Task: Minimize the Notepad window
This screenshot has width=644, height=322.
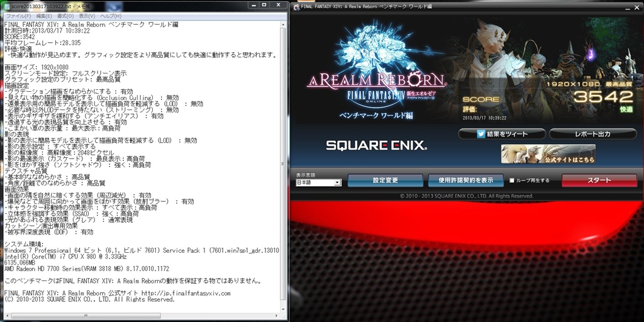Action: [253, 5]
